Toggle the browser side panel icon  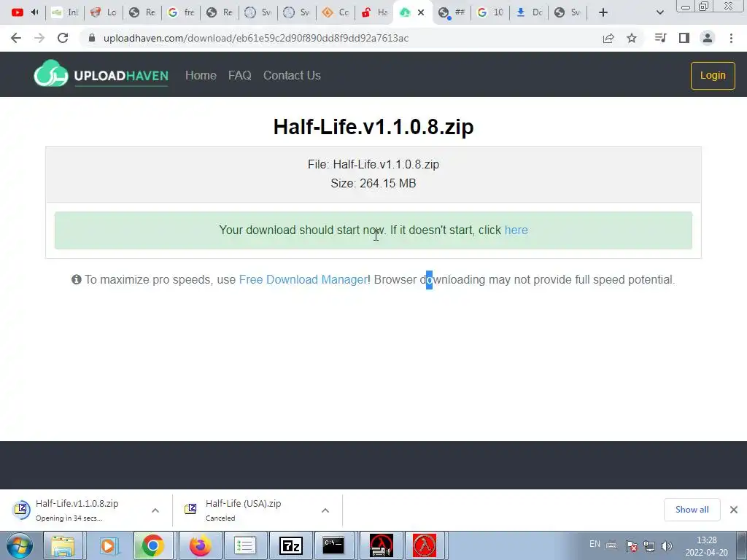684,38
